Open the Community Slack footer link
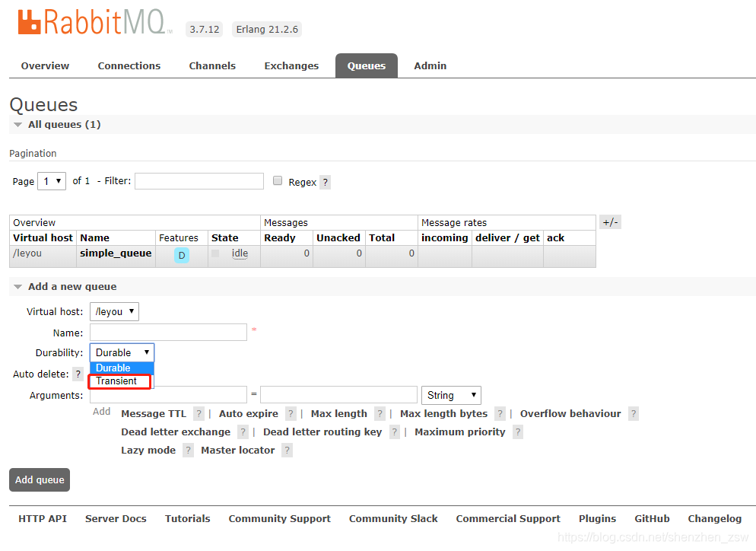Image resolution: width=756 pixels, height=551 pixels. pyautogui.click(x=393, y=519)
